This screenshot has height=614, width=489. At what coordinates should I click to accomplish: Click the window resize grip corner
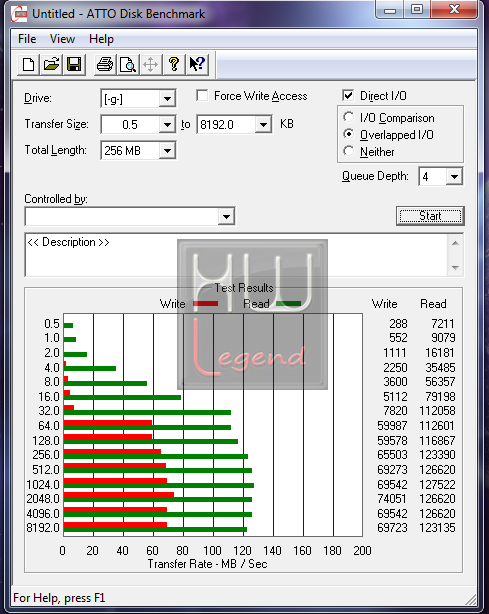(x=471, y=600)
